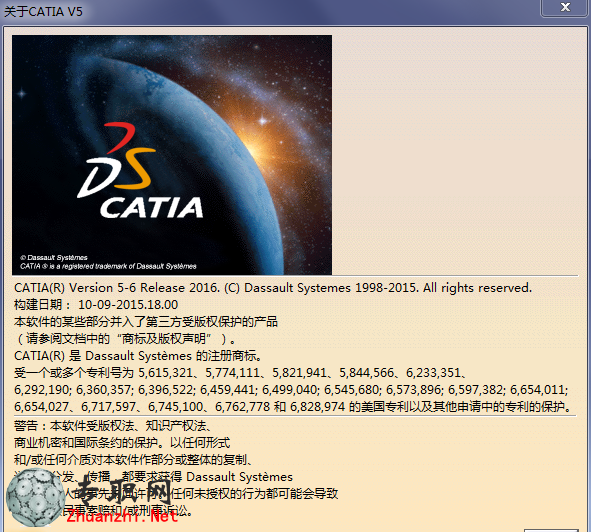Screen dimensions: 591x532
Task: Close the 关于CATIA V5 dialog
Action: [x=565, y=8]
